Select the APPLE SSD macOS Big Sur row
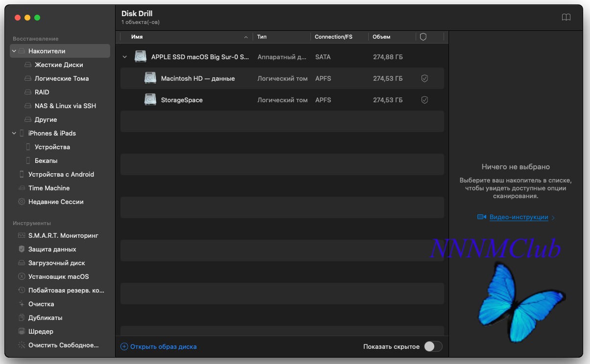This screenshot has height=364, width=590. pyautogui.click(x=282, y=57)
